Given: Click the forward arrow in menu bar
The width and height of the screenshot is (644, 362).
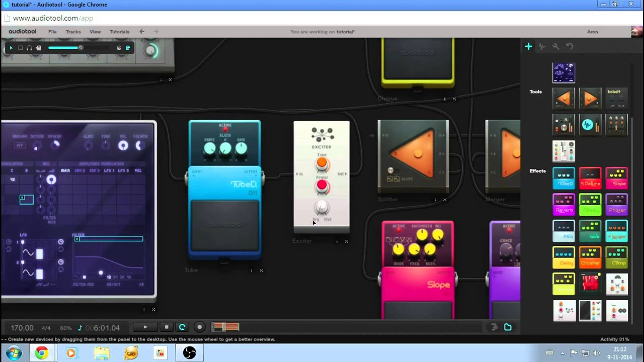Looking at the screenshot, I should pos(156,32).
